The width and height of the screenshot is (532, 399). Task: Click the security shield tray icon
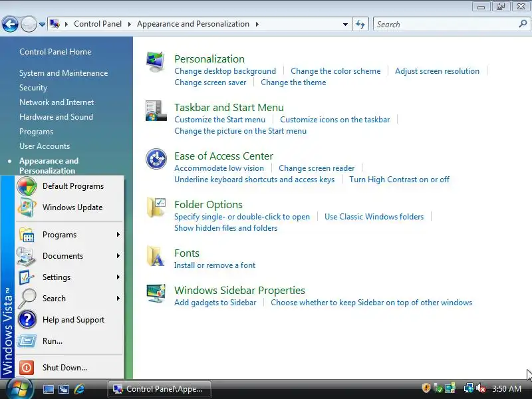tap(426, 388)
